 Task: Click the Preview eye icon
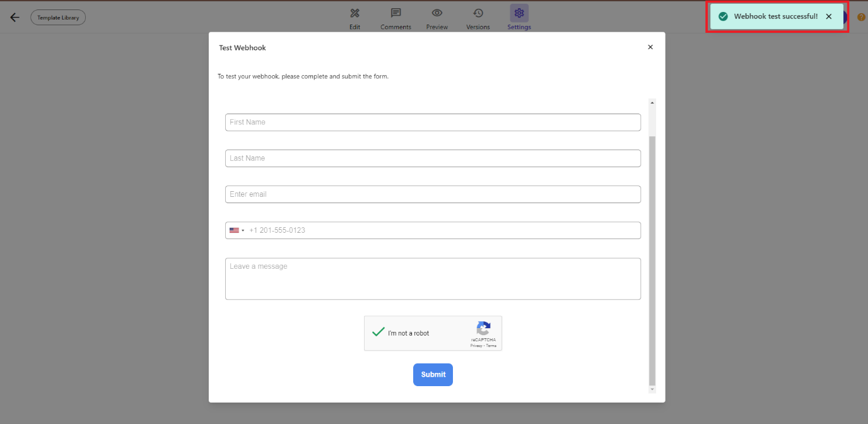[437, 13]
